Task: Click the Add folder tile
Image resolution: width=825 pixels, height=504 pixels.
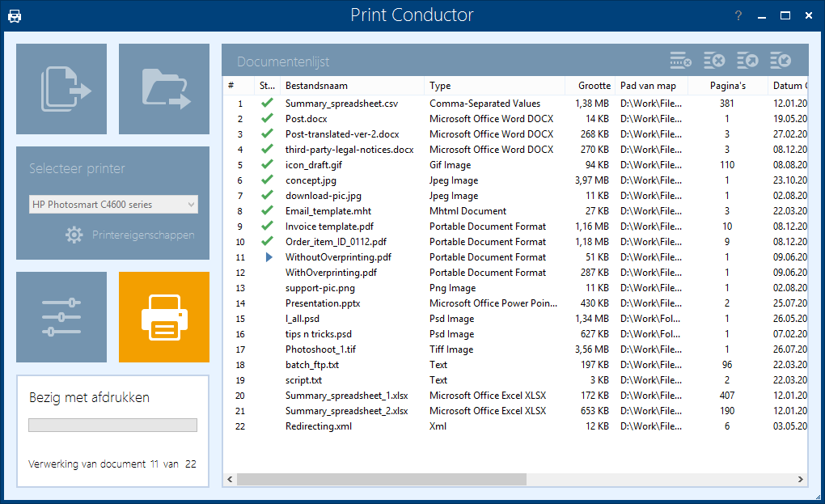Action: (164, 89)
